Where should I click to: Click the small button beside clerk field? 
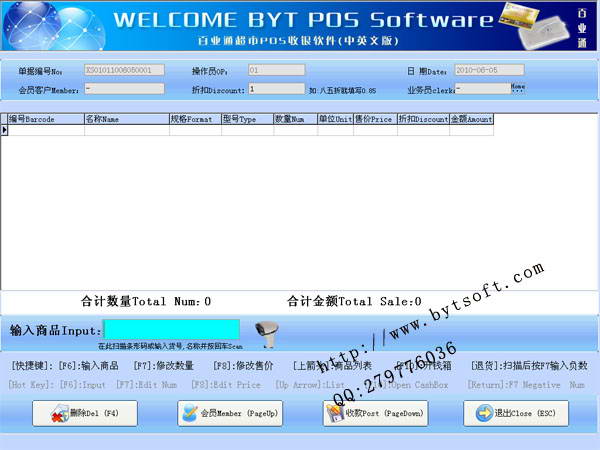click(518, 88)
